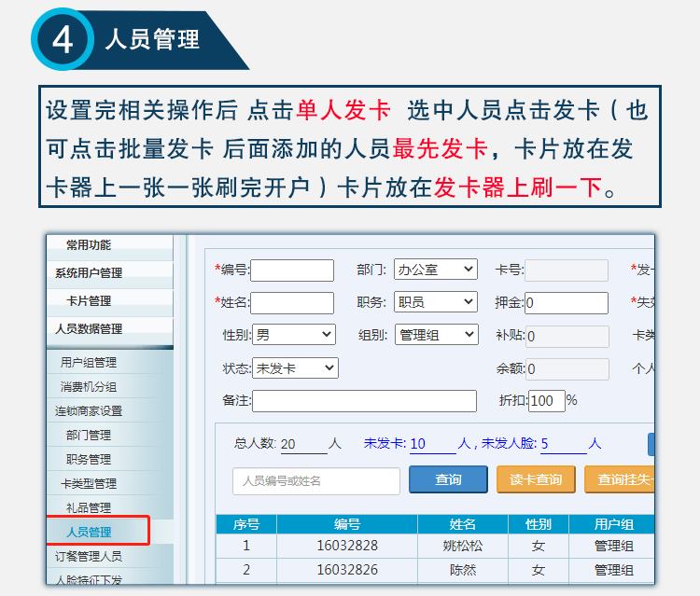Open 系统用户管理 menu section
The image size is (700, 596).
point(89,272)
